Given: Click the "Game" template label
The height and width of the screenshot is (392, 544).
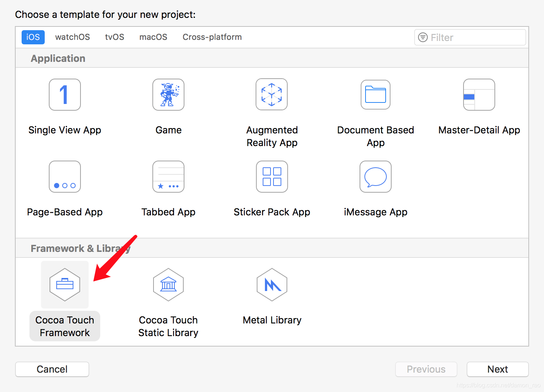Looking at the screenshot, I should (x=168, y=130).
